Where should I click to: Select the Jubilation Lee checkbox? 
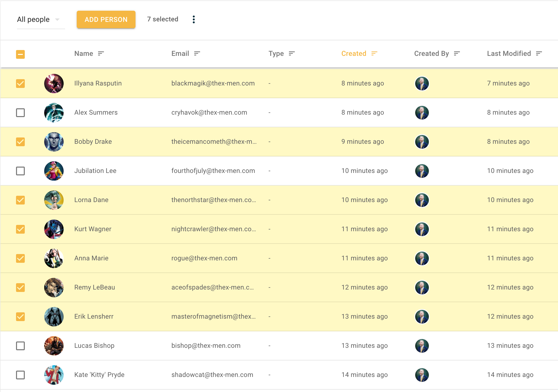[20, 171]
